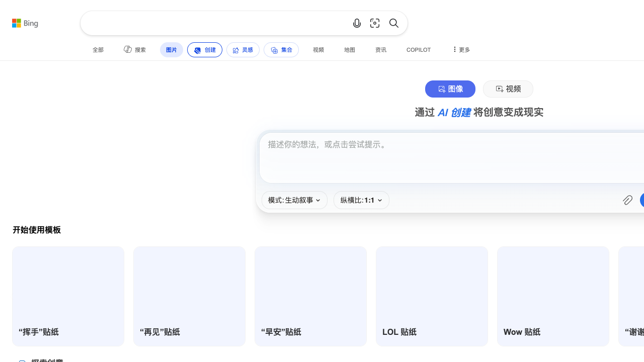
Task: Choose the Wow 贴纸 template card
Action: tap(553, 296)
